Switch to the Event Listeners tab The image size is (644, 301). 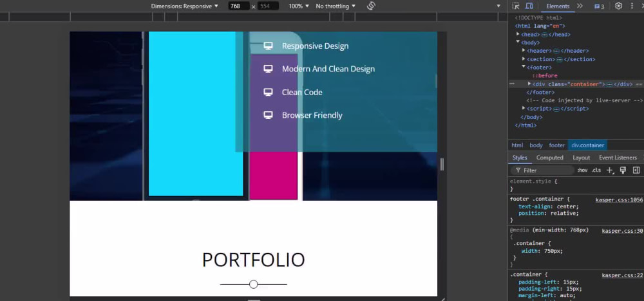[x=618, y=158]
